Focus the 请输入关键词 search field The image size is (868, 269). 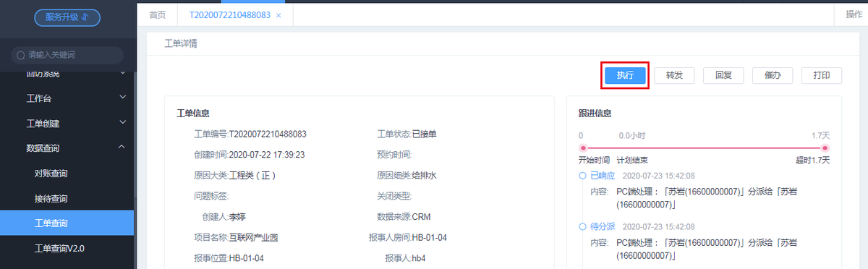pos(67,55)
